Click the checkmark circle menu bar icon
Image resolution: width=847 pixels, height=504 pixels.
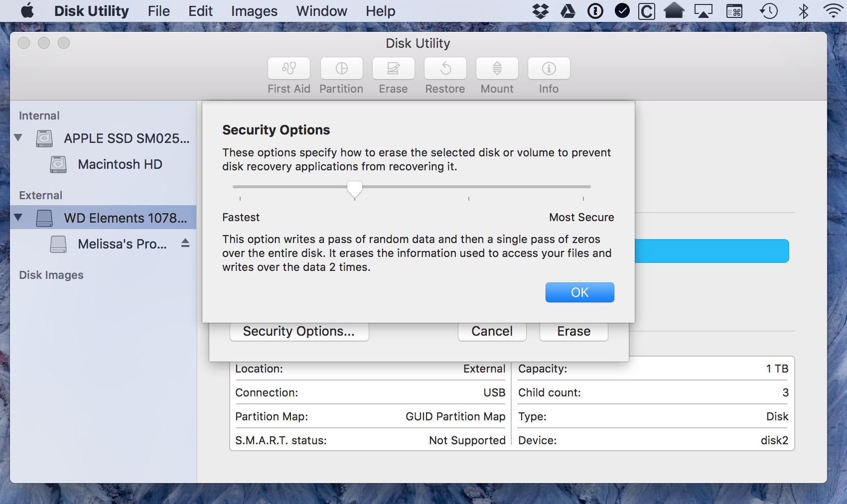[622, 11]
